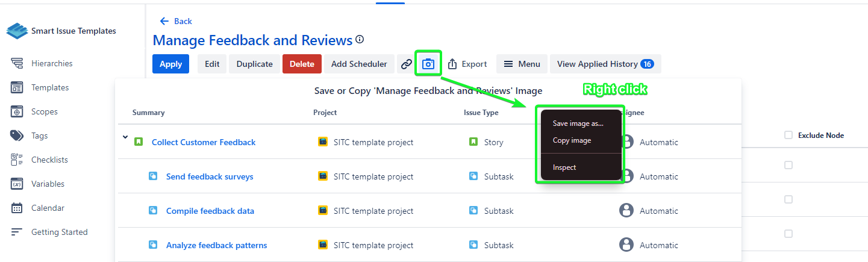Click the copy link chain icon
The height and width of the screenshot is (262, 868).
pos(407,64)
